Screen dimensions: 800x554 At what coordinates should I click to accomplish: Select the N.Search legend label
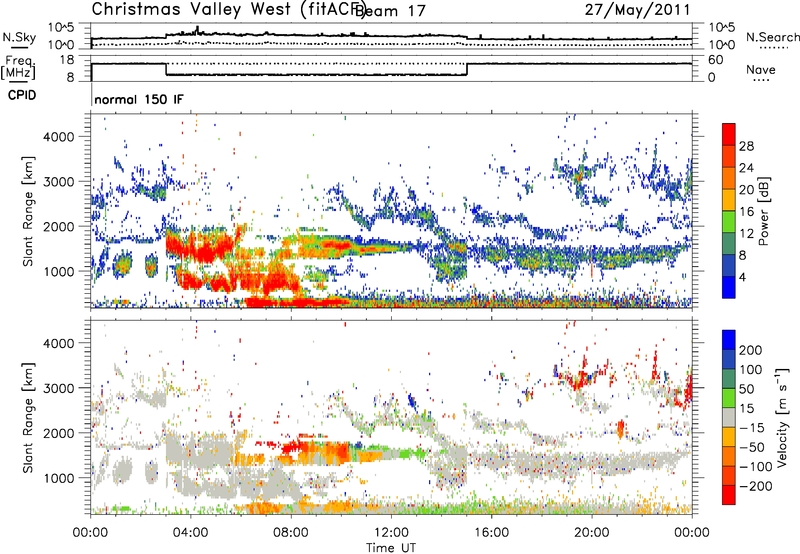click(772, 37)
